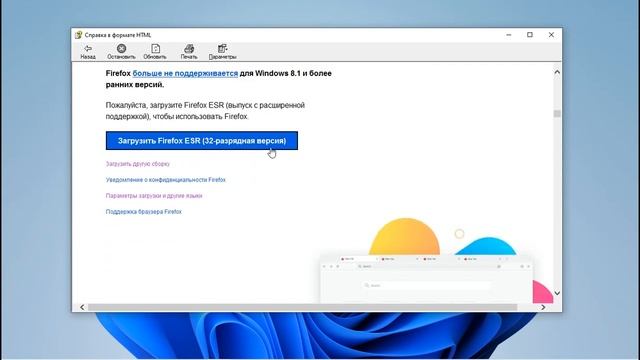Click the horizontal scrollbar left arrow
Viewport: 640px width, 360px height.
click(x=82, y=307)
